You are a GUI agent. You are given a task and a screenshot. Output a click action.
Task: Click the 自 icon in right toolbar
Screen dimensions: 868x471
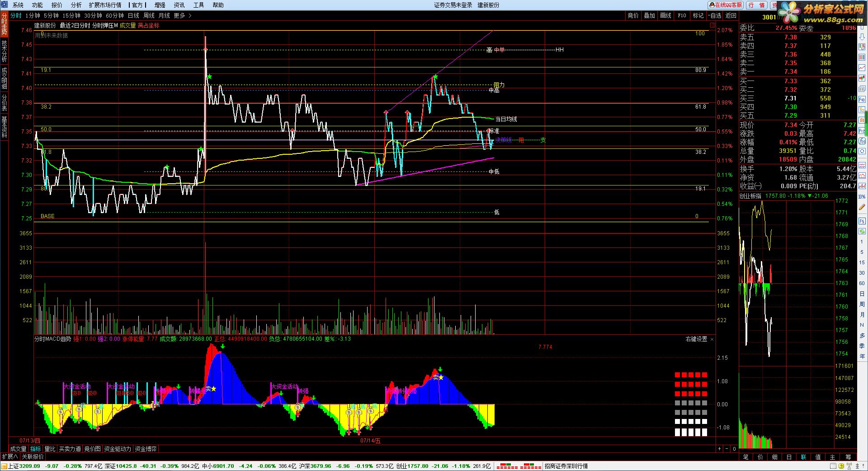pos(862,120)
